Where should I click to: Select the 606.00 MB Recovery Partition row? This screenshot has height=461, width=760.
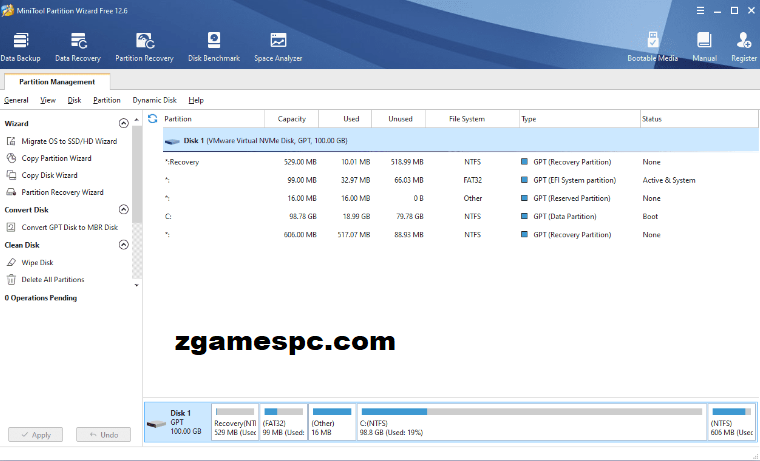pos(460,235)
